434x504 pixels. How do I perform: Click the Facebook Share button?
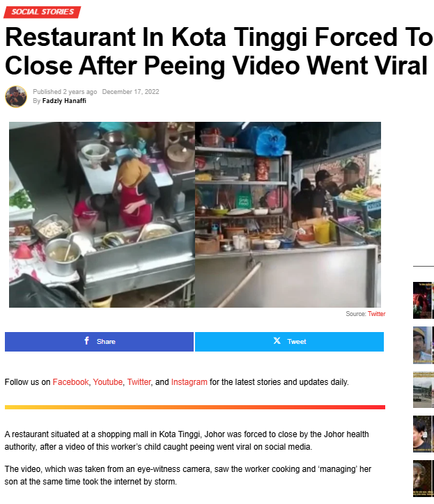99,342
